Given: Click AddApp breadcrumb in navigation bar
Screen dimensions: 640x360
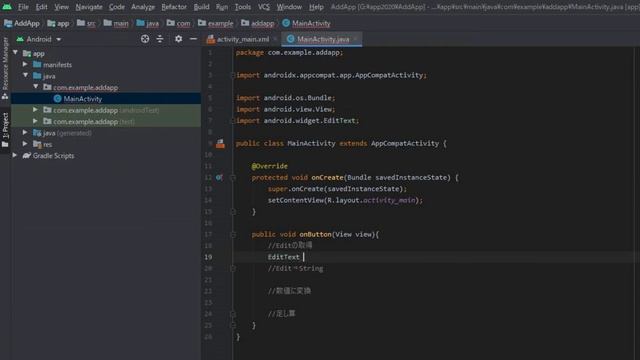Looking at the screenshot, I should point(22,23).
